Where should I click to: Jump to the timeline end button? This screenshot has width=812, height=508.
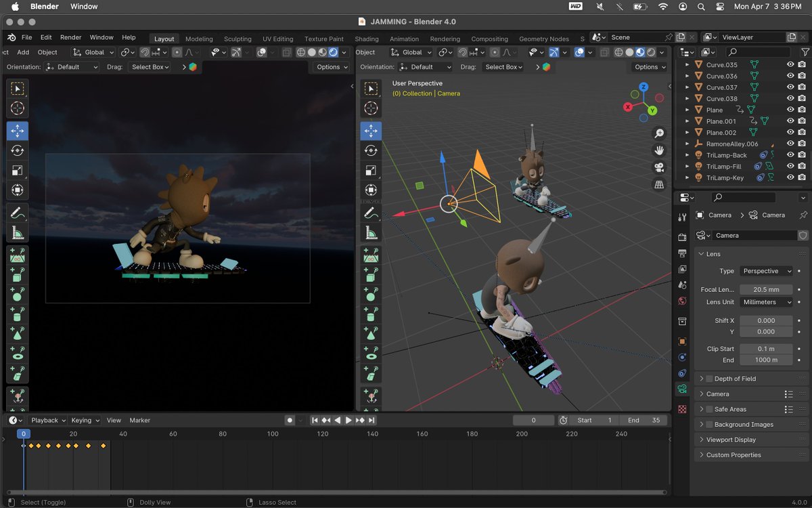click(371, 420)
